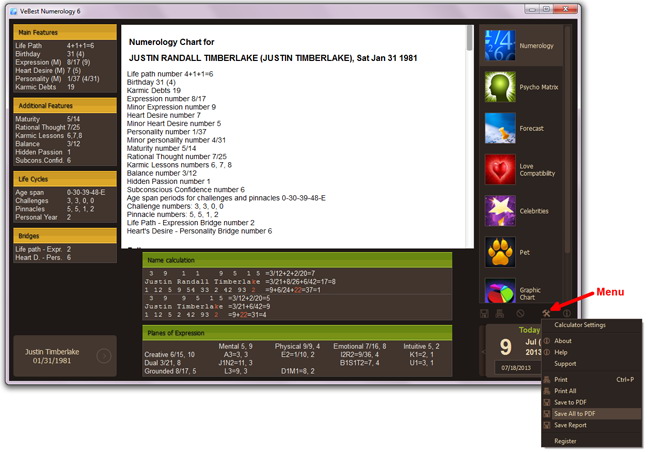Screen dimensions: 650x452
Task: Click the Psycho Matrix sidebar label
Action: point(539,87)
